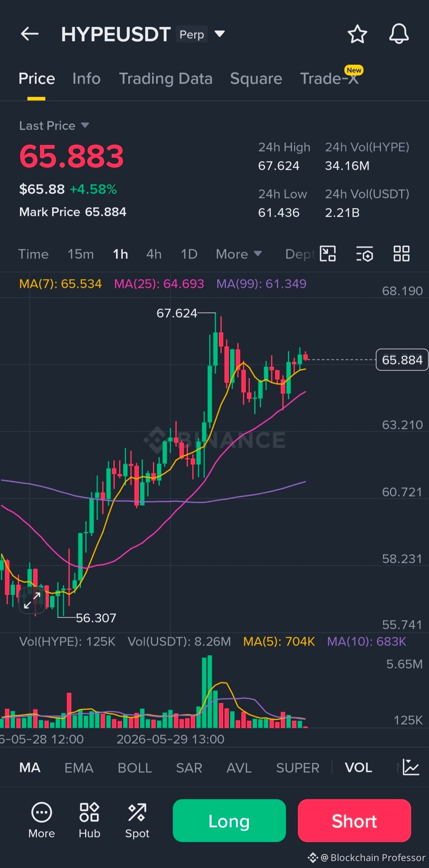Tap the 24h High value 67.624
The image size is (429, 868).
(278, 166)
